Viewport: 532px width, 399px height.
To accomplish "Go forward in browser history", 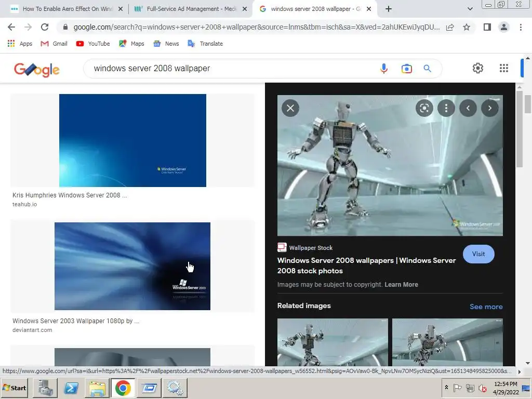I will point(28,27).
